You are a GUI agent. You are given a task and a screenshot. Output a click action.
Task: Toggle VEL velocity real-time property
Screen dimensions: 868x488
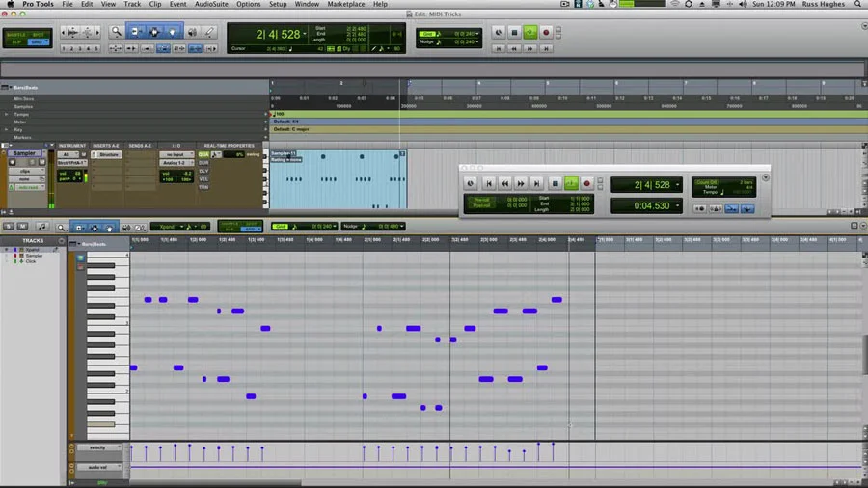203,179
